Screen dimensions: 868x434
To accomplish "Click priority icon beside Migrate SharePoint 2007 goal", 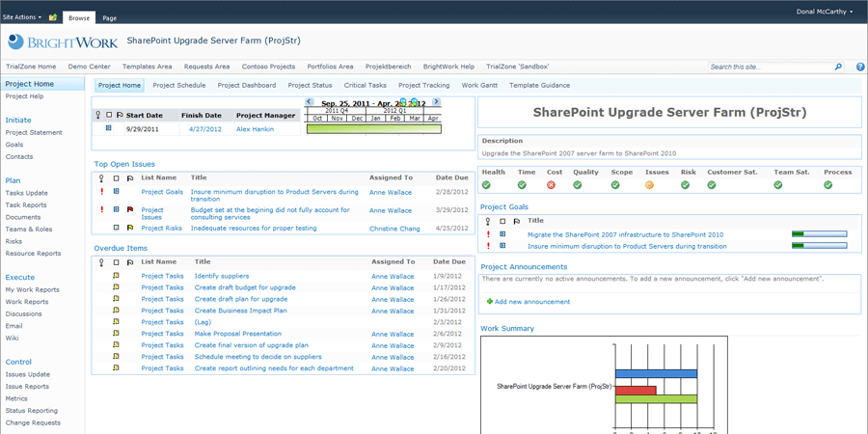I will (x=488, y=234).
